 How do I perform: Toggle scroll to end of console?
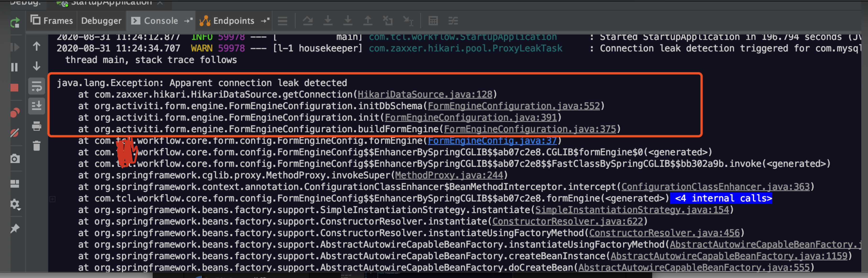coord(36,106)
